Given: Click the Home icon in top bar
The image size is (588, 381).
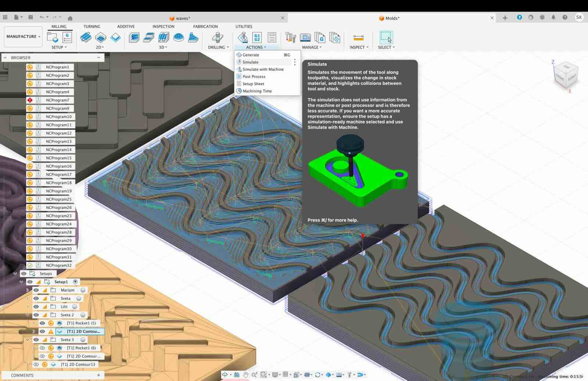Looking at the screenshot, I should pyautogui.click(x=70, y=18).
